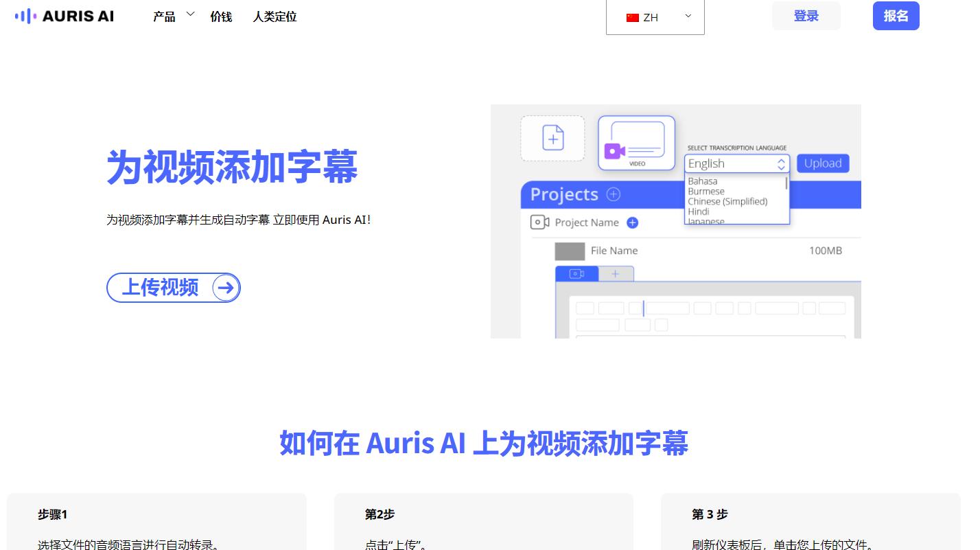
Task: Click the add-document file icon
Action: 552,138
